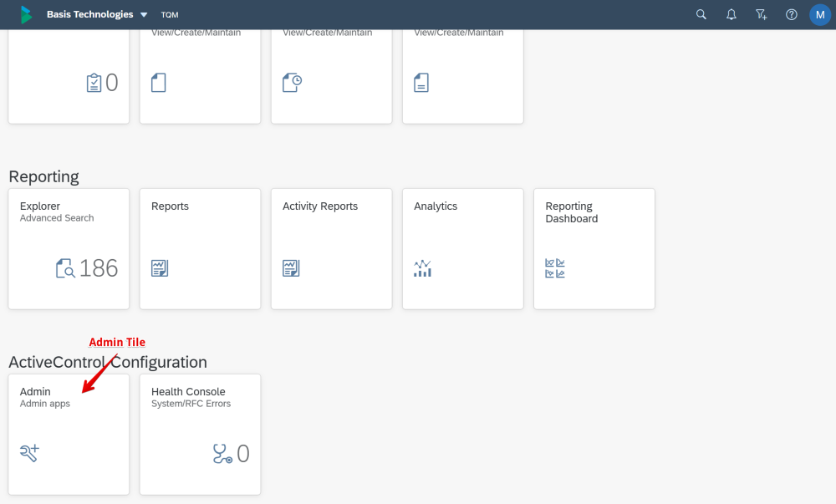Screen dimensions: 836x504
Task: Click the search magnifier icon in header
Action: 701,14
